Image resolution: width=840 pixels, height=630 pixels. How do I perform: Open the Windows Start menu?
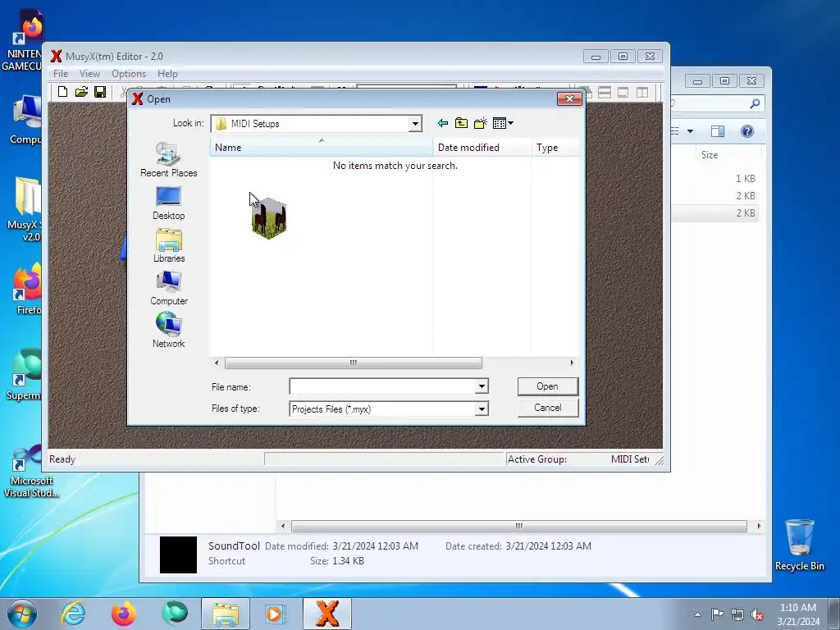[x=22, y=614]
